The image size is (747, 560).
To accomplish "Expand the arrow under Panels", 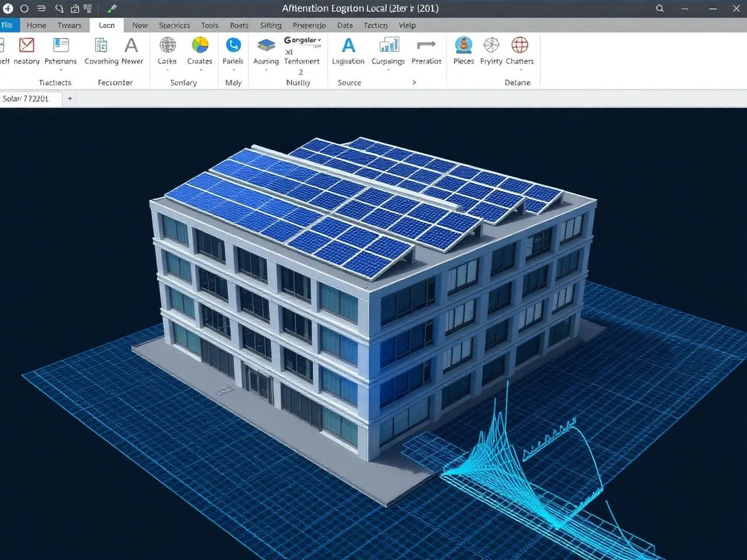I will (x=233, y=70).
